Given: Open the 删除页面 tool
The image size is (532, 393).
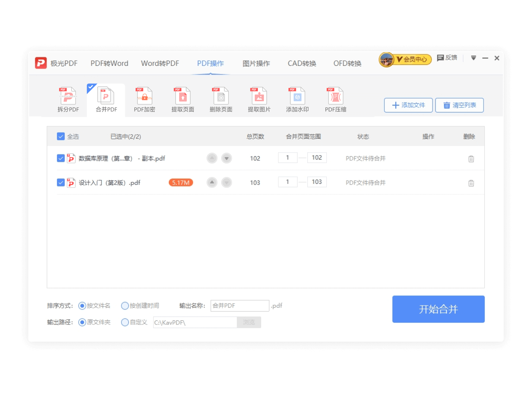Looking at the screenshot, I should coord(221,99).
